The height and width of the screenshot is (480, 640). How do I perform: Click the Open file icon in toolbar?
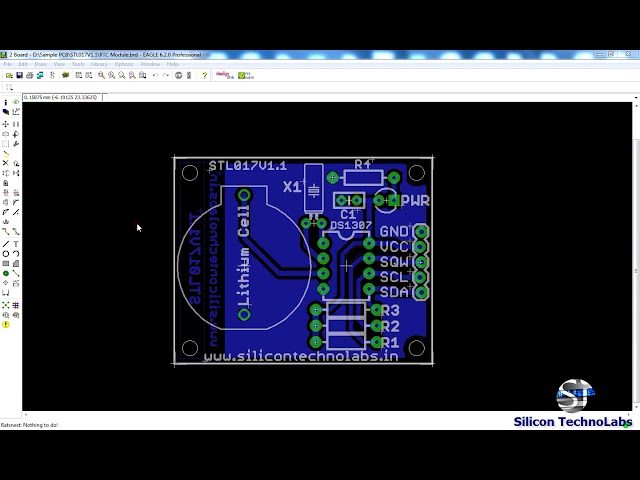[7, 75]
